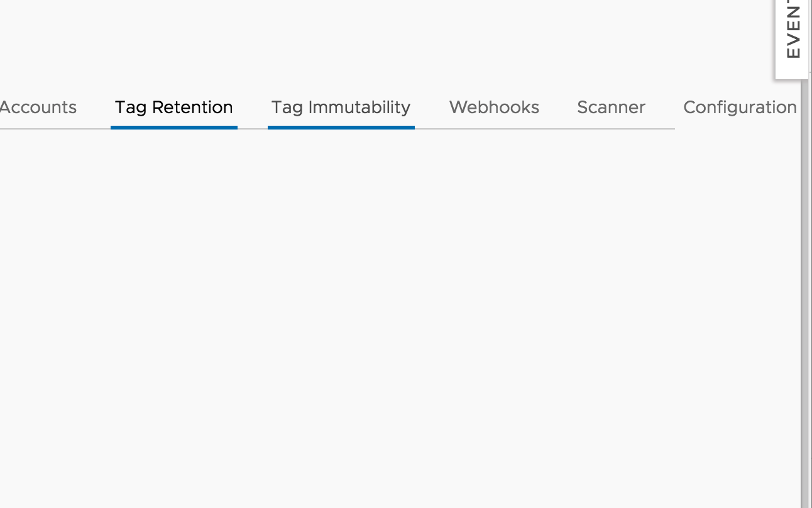Open Scanner settings page
The image size is (812, 508).
coord(611,108)
